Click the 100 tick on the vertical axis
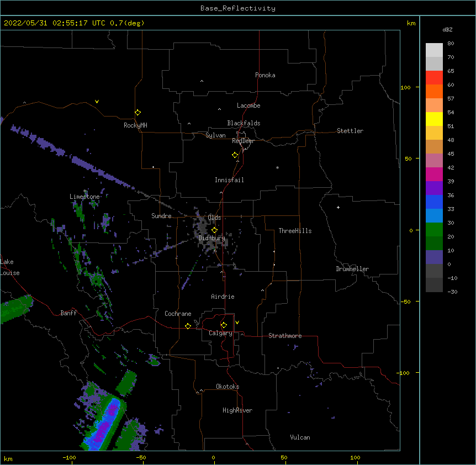This screenshot has width=476, height=465. pyautogui.click(x=405, y=87)
